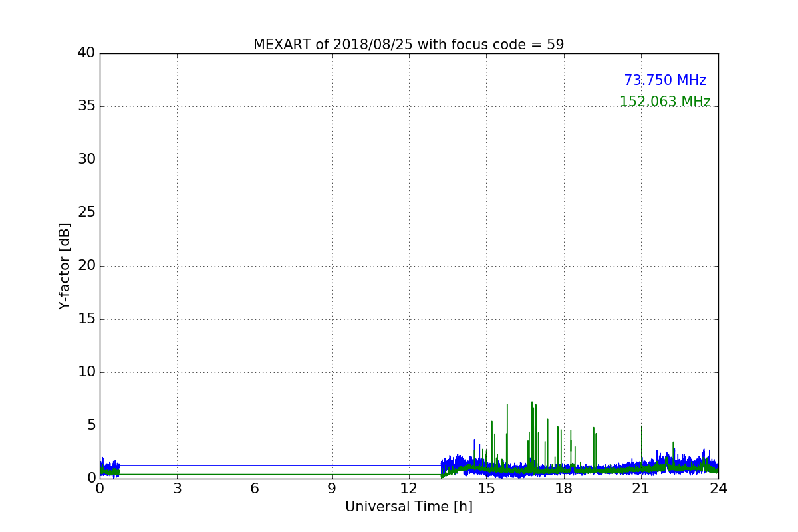
Task: Click y-axis tick value 25
Action: tap(86, 213)
